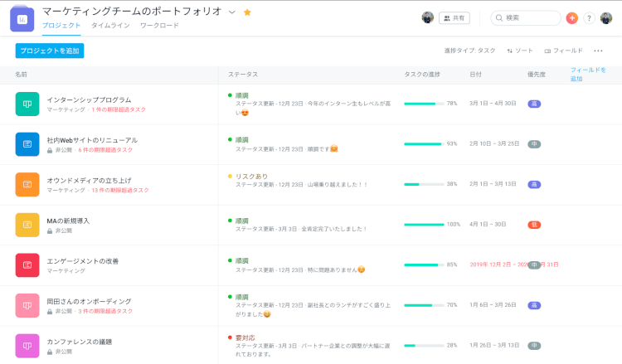The height and width of the screenshot is (364, 622).
Task: Click the 4月 1日 – 30日 date cell
Action: pos(488,225)
